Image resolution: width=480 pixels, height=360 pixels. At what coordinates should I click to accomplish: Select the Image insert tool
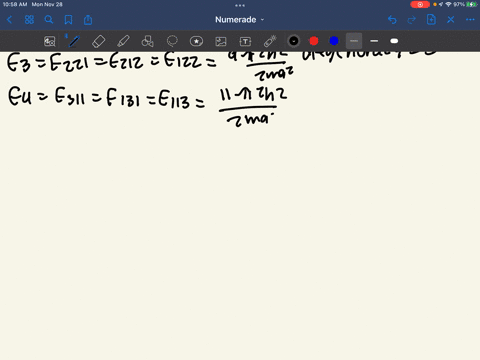pyautogui.click(x=221, y=41)
